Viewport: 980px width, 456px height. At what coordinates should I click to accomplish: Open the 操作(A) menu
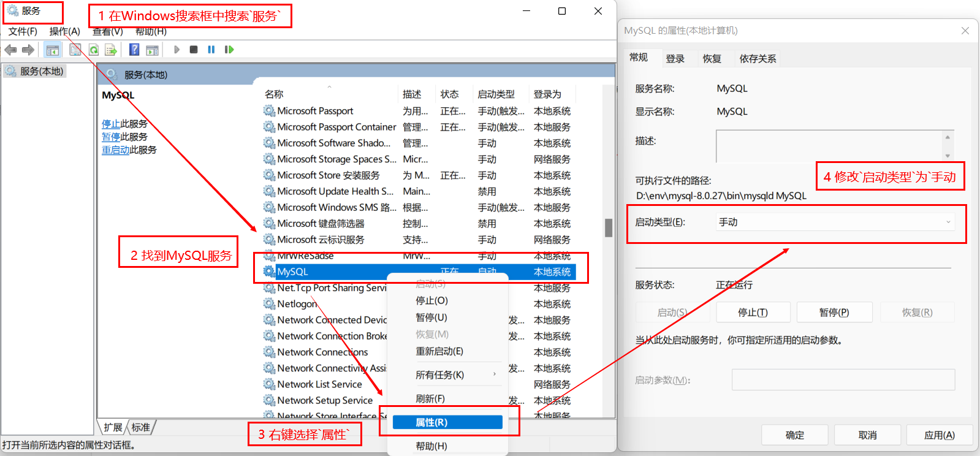click(64, 31)
